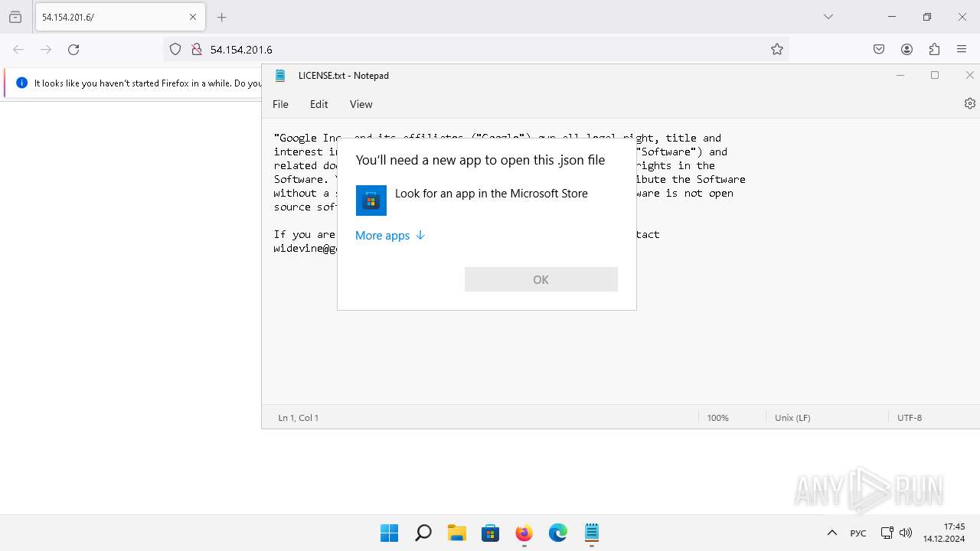The height and width of the screenshot is (551, 980).
Task: Click the tracking protection shield icon
Action: point(175,49)
